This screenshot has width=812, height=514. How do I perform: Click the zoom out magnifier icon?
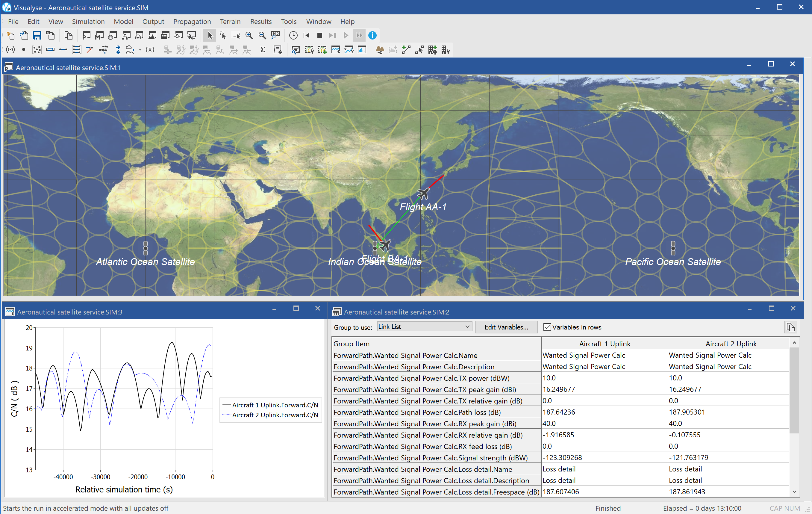click(262, 35)
